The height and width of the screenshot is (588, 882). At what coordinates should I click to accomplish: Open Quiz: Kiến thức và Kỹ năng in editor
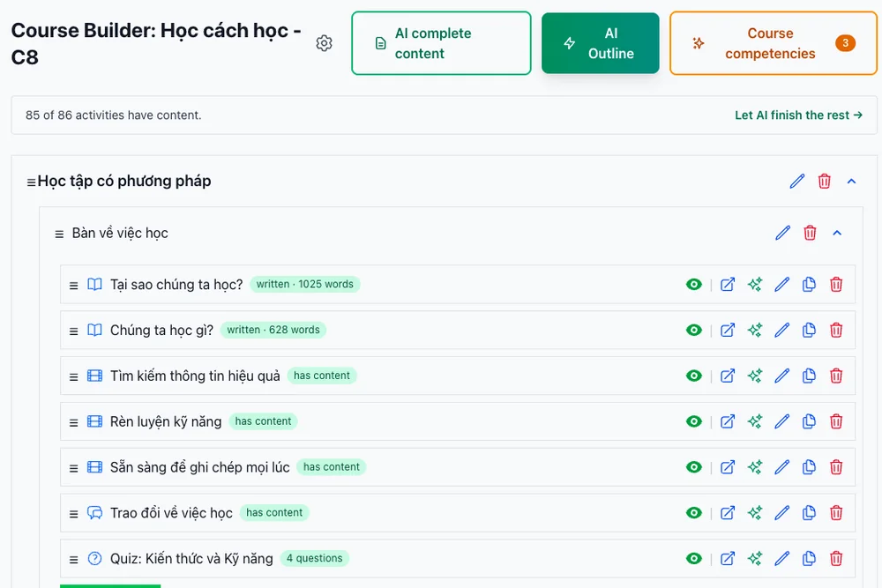pyautogui.click(x=728, y=558)
